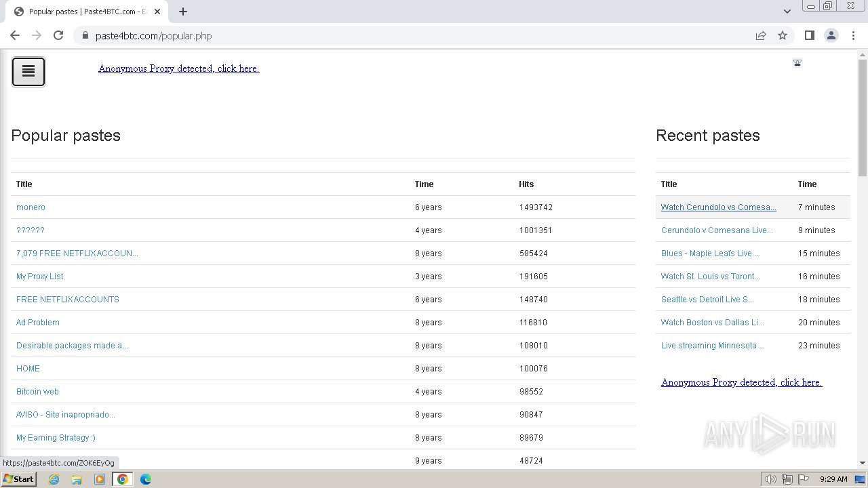Open Watch Boston vs Dallas Li... paste
This screenshot has height=488, width=868.
(713, 323)
